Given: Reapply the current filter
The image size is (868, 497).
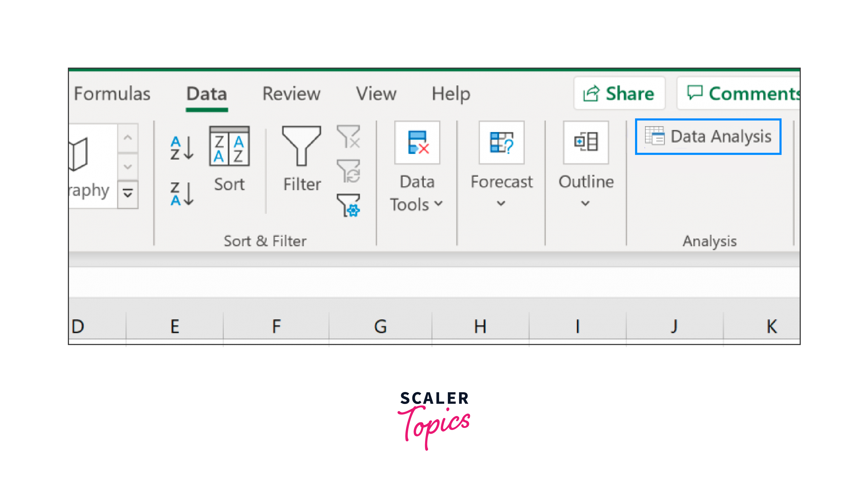Looking at the screenshot, I should pos(349,171).
